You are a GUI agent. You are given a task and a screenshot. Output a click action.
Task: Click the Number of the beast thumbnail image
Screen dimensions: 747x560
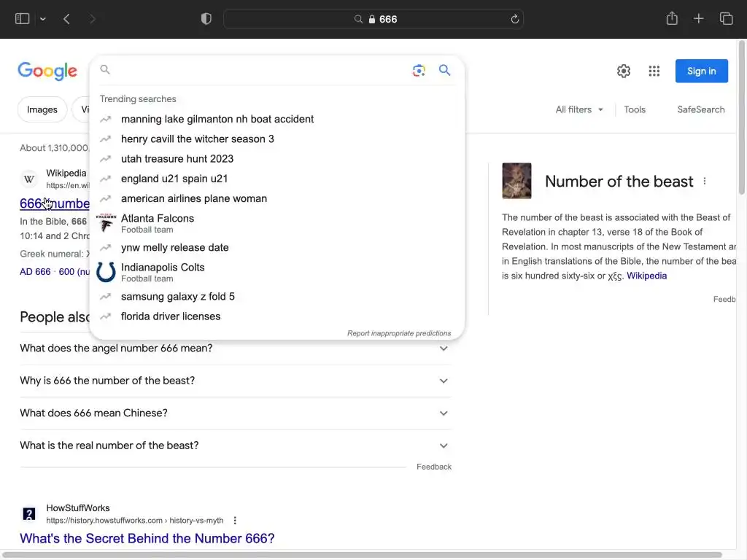516,181
